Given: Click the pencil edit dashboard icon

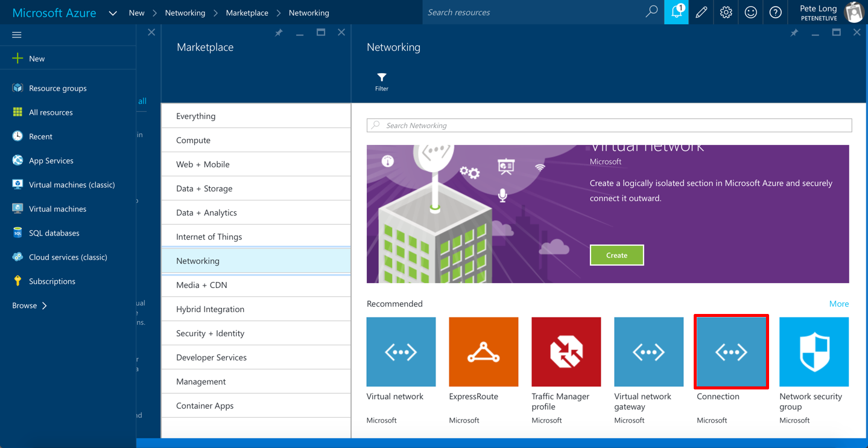Looking at the screenshot, I should (x=701, y=12).
